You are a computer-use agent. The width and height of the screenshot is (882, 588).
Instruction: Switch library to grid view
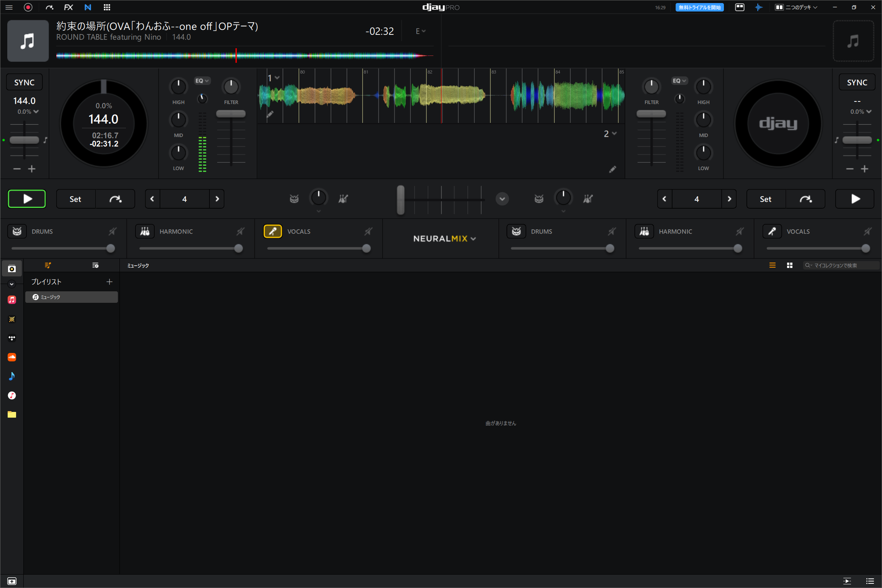click(789, 265)
